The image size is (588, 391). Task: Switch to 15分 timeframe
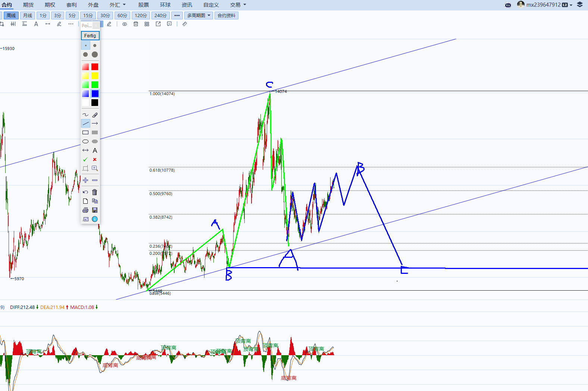(88, 16)
